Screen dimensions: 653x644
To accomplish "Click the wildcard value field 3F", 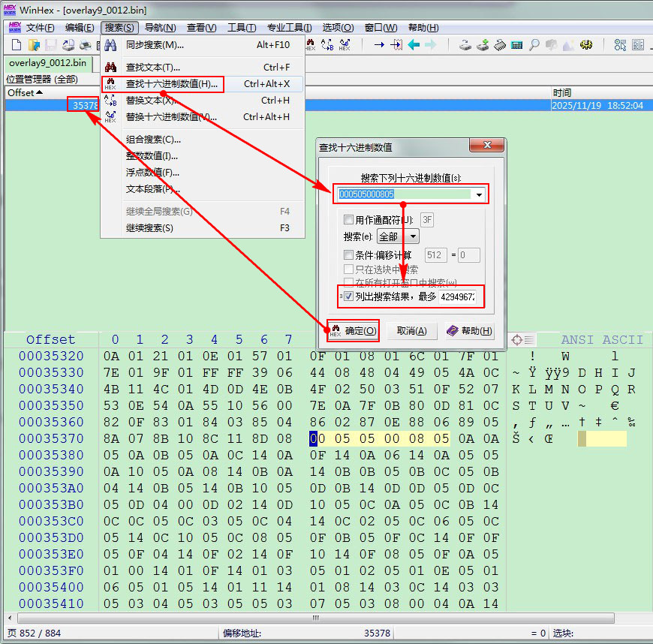I will point(427,219).
